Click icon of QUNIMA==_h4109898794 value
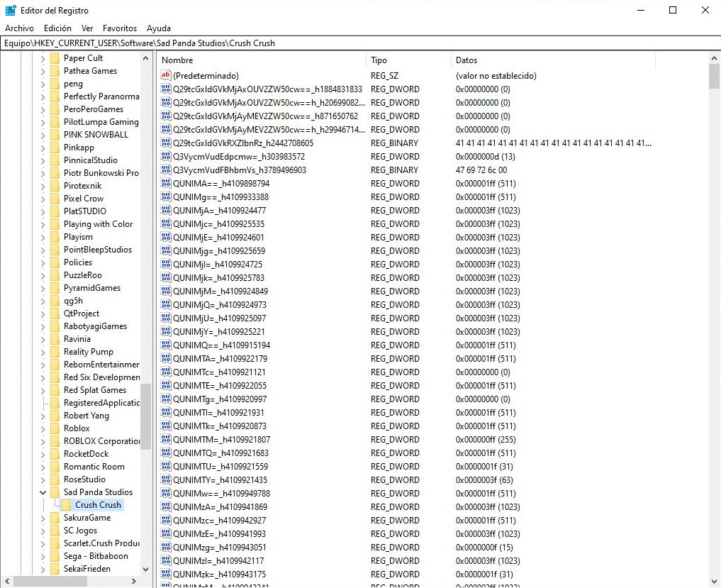The height and width of the screenshot is (588, 721). (x=165, y=183)
